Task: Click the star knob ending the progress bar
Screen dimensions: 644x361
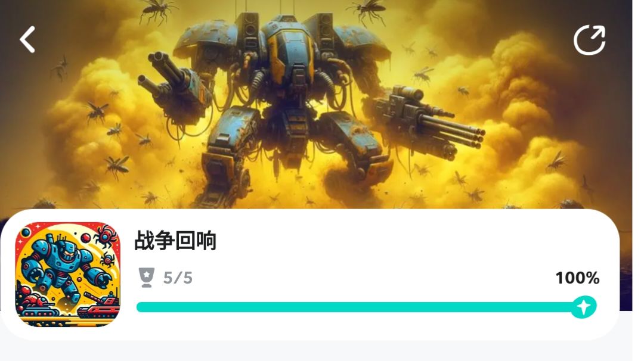Action: tap(583, 307)
